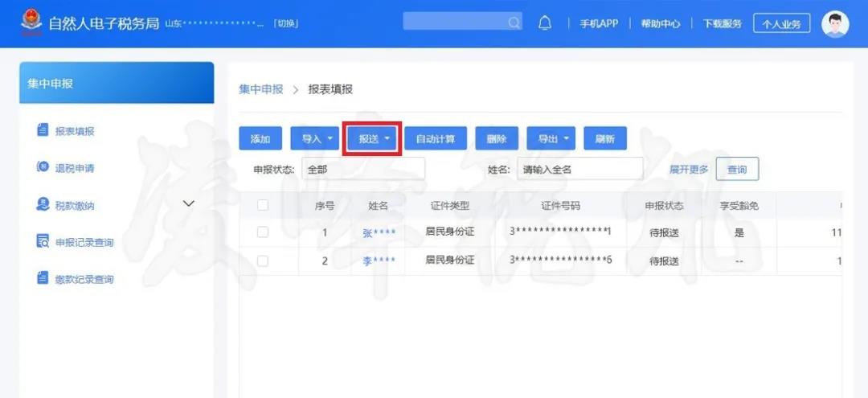Open the 下载服务 link

click(x=723, y=24)
